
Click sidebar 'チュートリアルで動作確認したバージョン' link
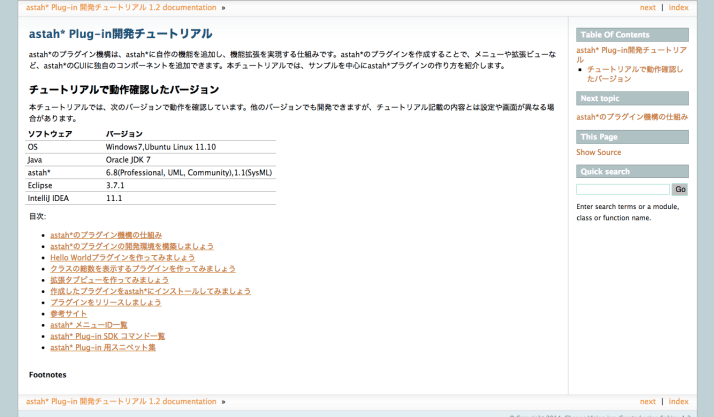[635, 74]
